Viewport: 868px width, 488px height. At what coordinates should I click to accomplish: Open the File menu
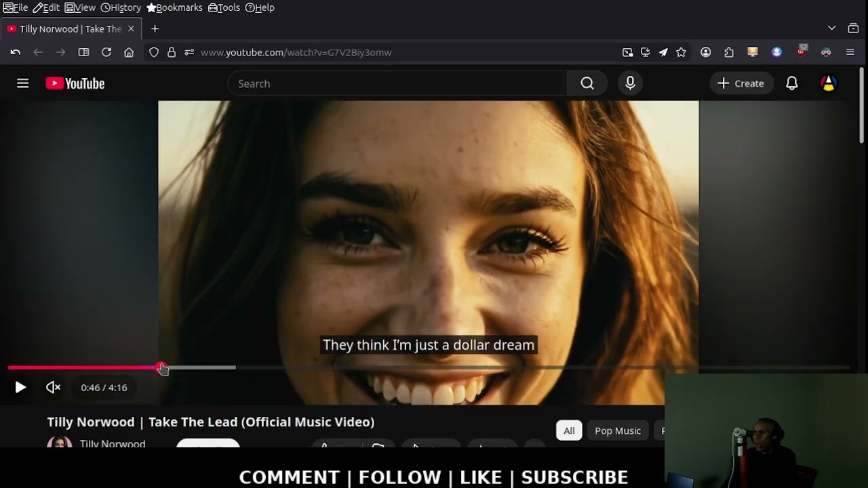point(15,7)
